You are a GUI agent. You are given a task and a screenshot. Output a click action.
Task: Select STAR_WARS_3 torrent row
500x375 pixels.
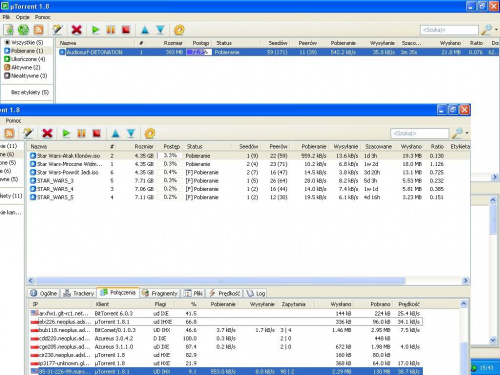tap(249, 181)
